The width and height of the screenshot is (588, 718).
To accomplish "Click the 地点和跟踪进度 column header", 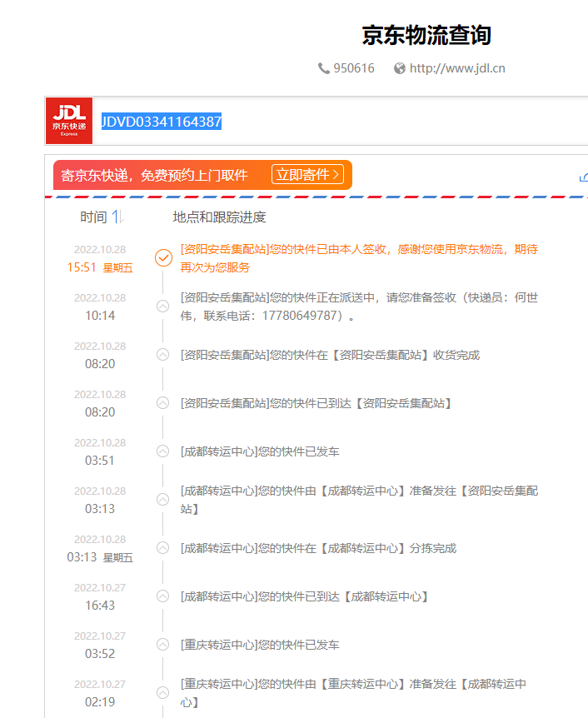I will [x=219, y=217].
